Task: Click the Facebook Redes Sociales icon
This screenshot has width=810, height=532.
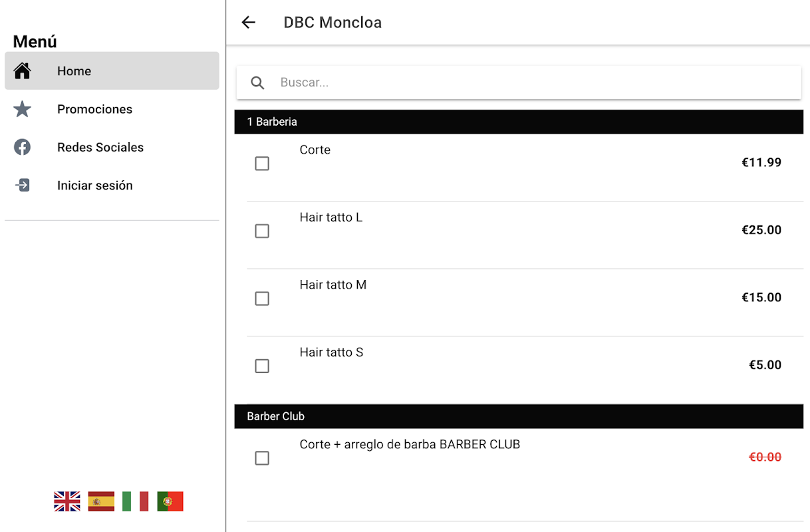Action: [x=23, y=147]
